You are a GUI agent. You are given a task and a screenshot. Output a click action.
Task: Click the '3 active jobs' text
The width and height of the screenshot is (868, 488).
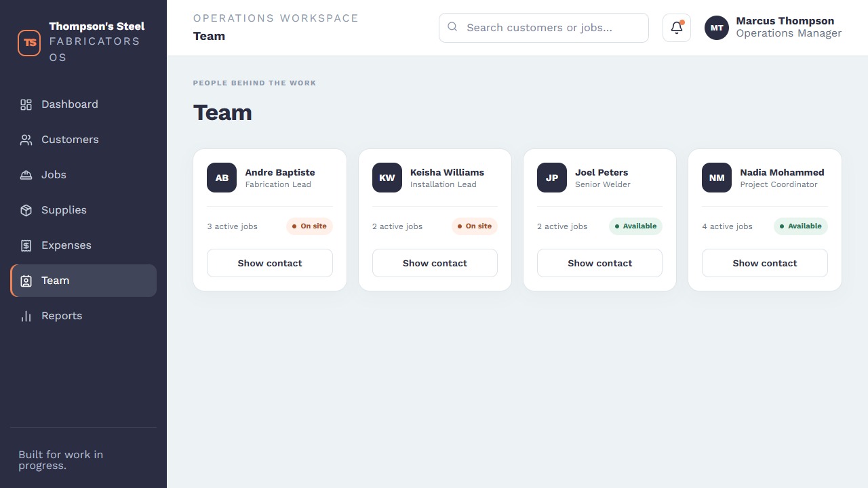point(233,226)
